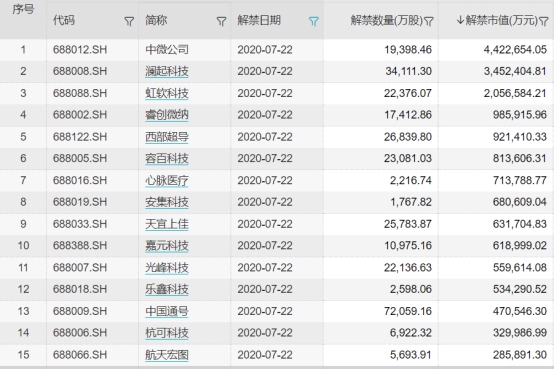The height and width of the screenshot is (370, 554).
Task: Toggle sort arrow on 解禁市值 column
Action: [x=460, y=20]
